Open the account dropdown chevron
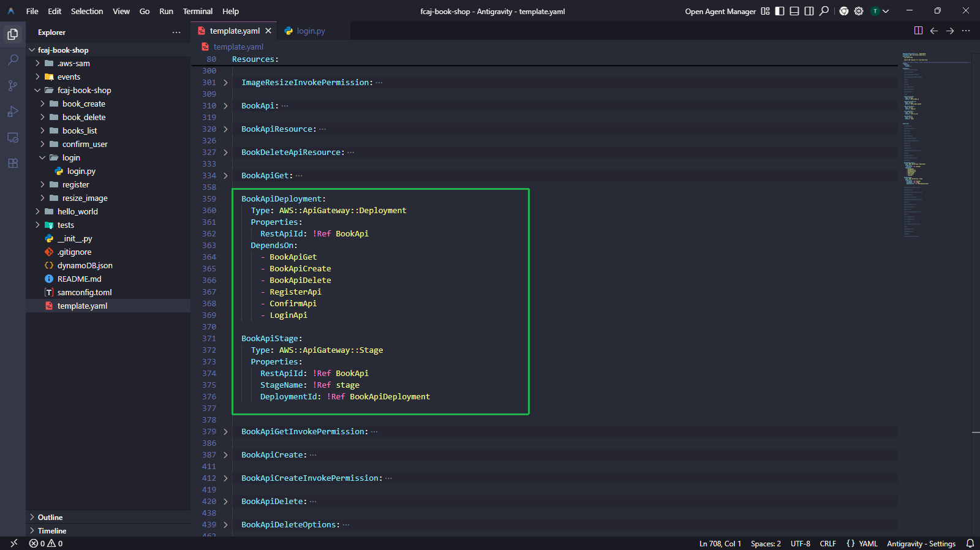Screen dimensions: 980x550 (x=886, y=11)
